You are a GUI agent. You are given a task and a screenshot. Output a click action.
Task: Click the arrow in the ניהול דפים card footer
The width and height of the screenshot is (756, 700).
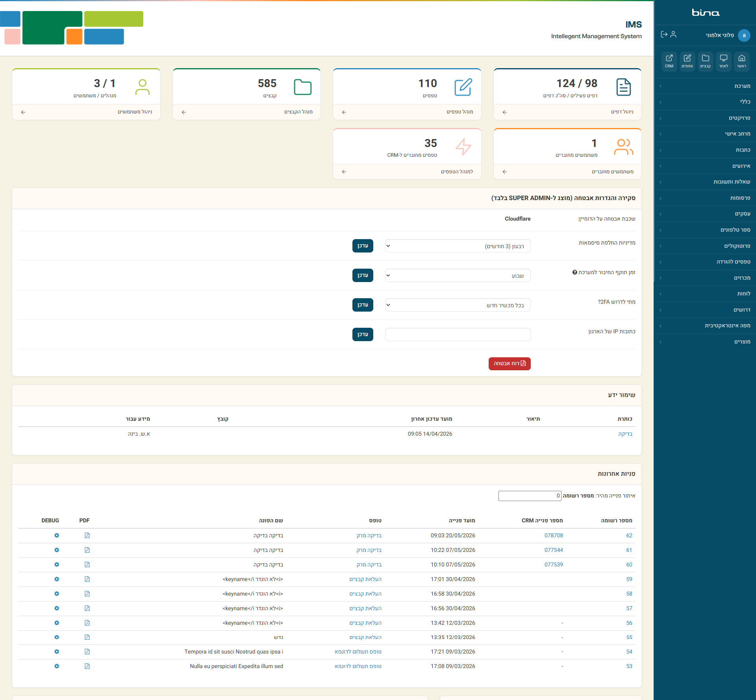point(505,112)
